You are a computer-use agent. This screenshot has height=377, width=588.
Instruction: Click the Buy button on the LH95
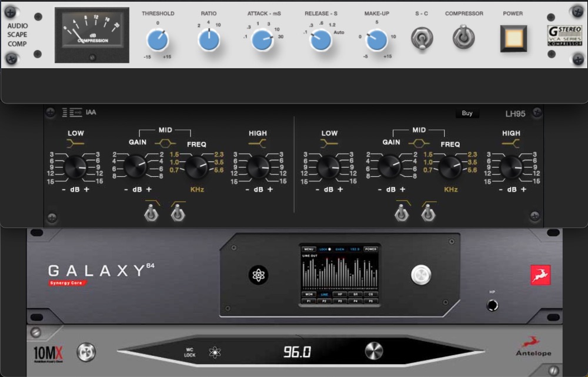pyautogui.click(x=467, y=112)
